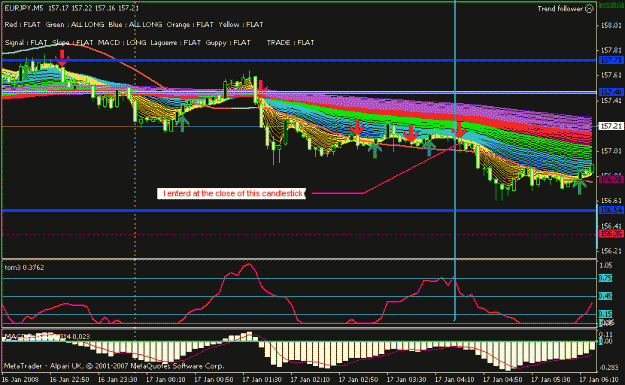Click the 156.21 price scale value
The width and height of the screenshot is (625, 385).
[x=611, y=251]
